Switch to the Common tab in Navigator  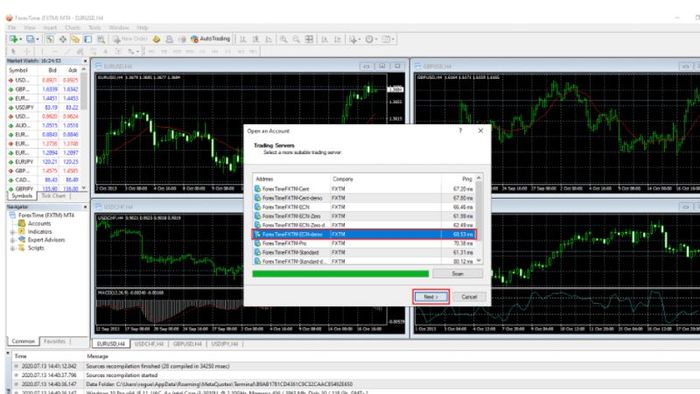[x=23, y=341]
